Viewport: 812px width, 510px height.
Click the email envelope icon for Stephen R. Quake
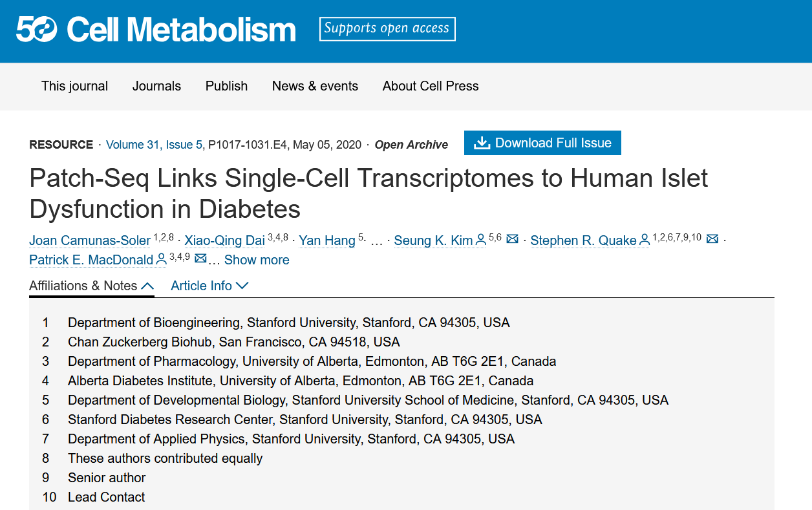pos(712,240)
